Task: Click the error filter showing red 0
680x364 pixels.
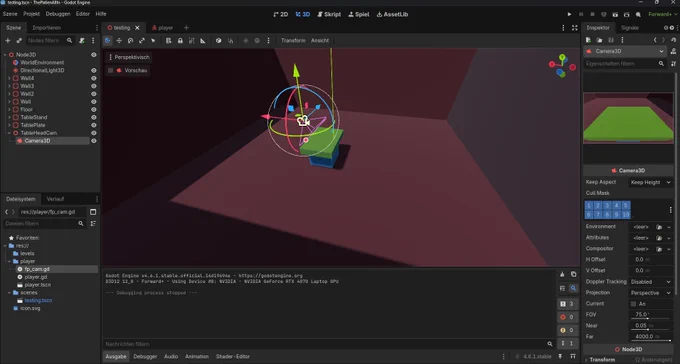Action: point(567,317)
